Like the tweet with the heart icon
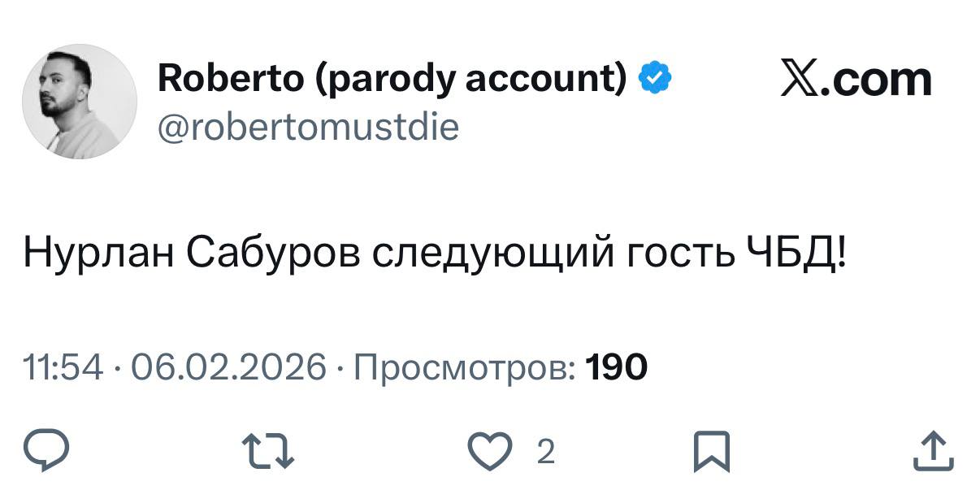Screen dimensions: 980x503 pos(489,453)
